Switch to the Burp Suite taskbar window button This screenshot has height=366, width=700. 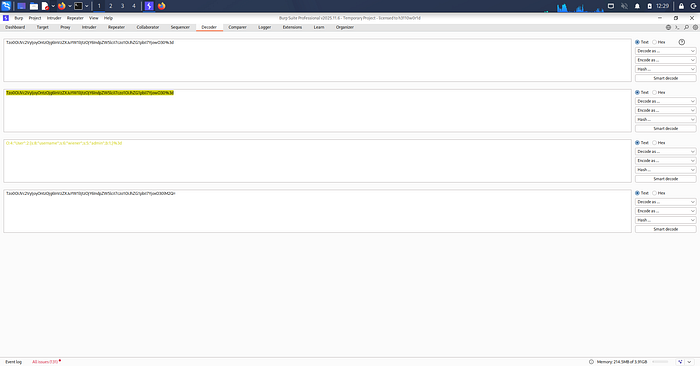click(149, 6)
